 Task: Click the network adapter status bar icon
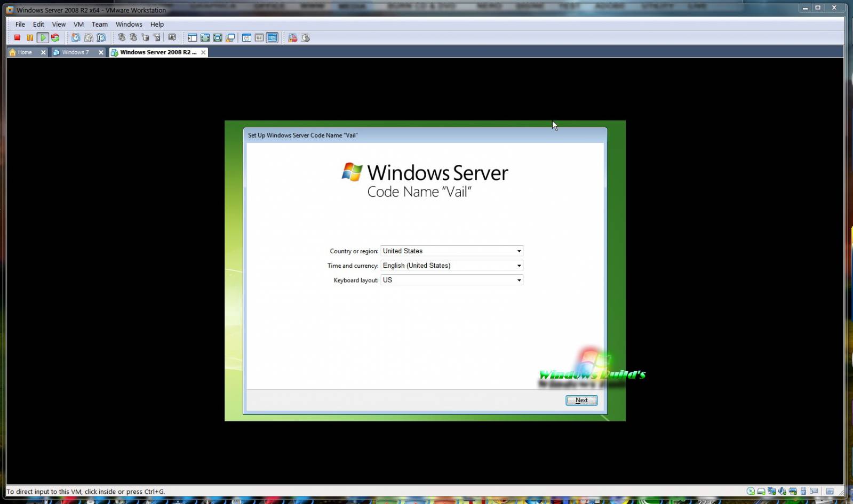(772, 491)
